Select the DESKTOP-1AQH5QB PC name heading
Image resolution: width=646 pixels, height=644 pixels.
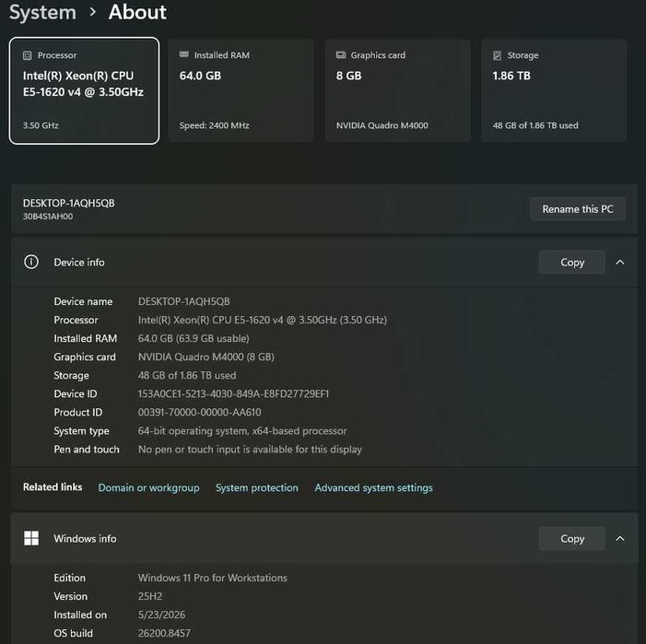[x=69, y=203]
